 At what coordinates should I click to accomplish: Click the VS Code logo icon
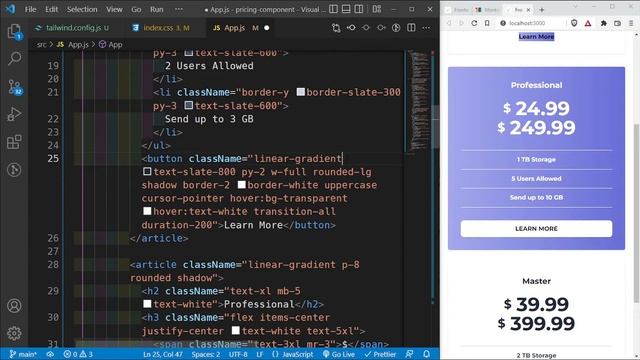click(10, 9)
